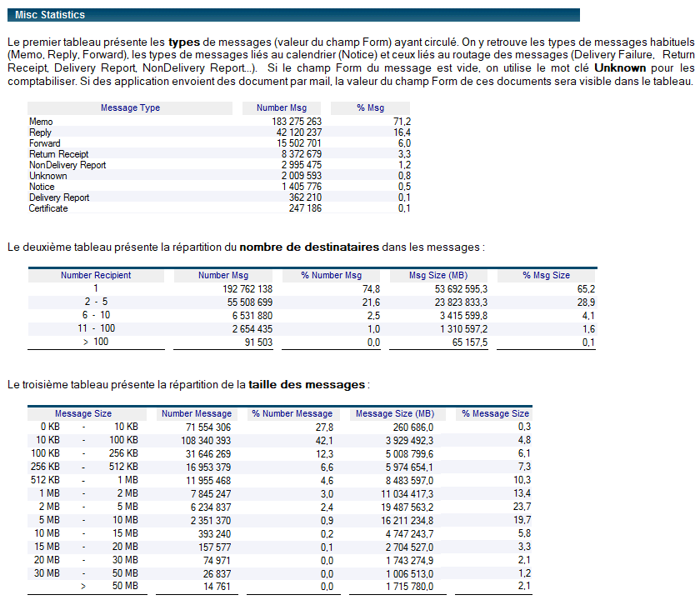Click the % Message Size column header
Viewport: 700px width, 610px height.
pyautogui.click(x=495, y=413)
